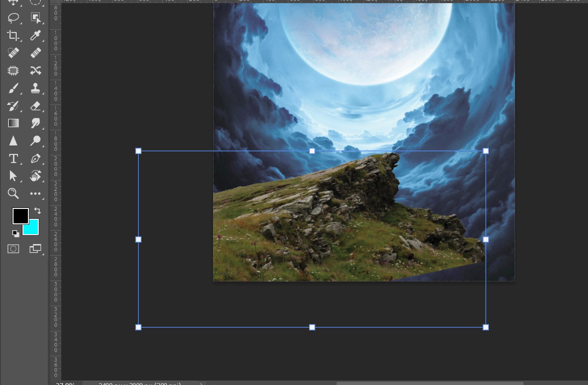
Task: Select the Rotate View hand tool
Action: 36,176
